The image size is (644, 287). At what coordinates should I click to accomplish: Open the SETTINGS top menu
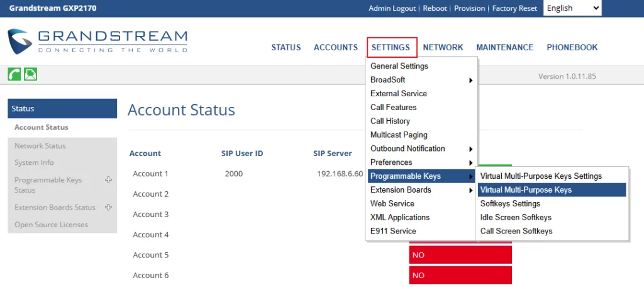(391, 47)
